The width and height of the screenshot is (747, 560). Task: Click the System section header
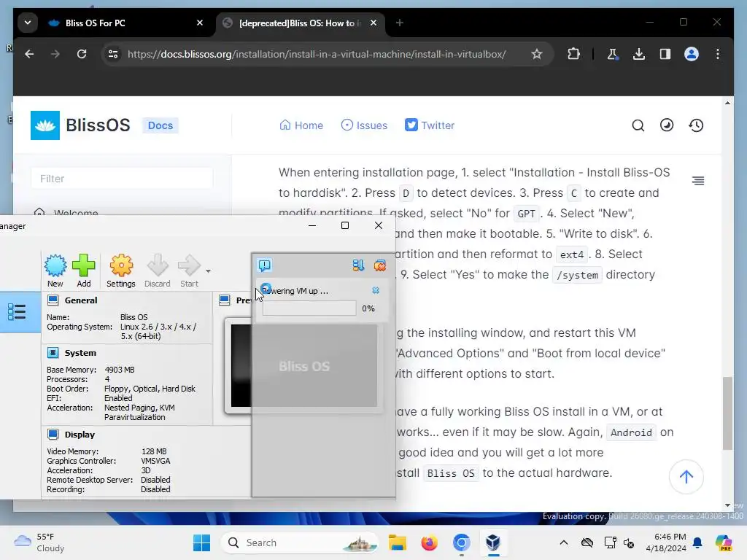click(80, 353)
